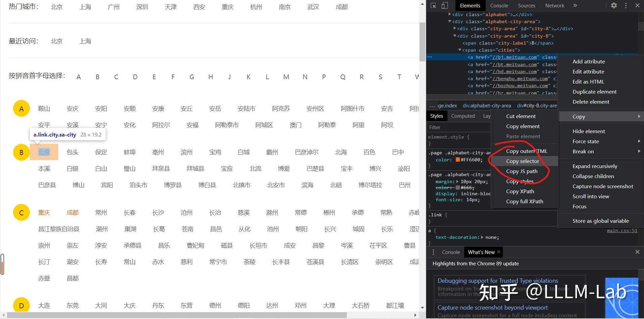Switch to the Computed tab
Viewport: 644px width, 319px height.
[463, 116]
